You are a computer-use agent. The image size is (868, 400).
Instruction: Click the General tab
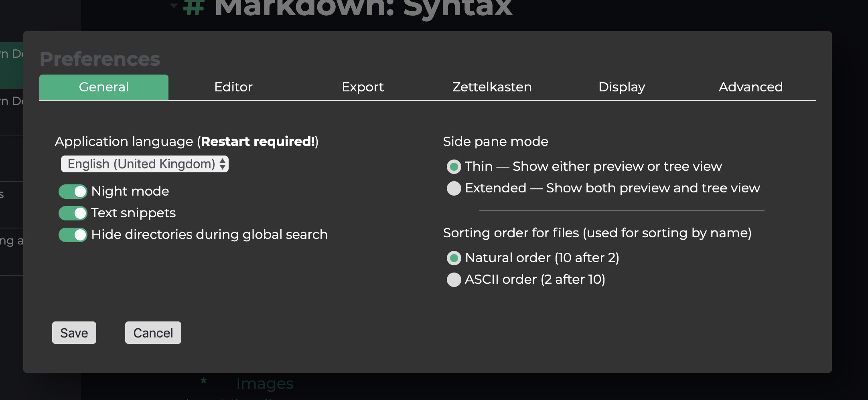[x=104, y=87]
